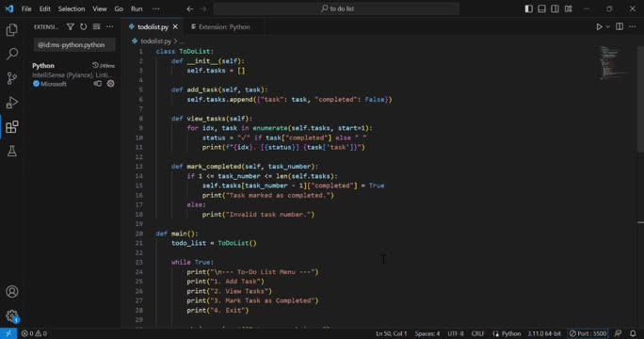This screenshot has height=339, width=644.
Task: Toggle the bottom panel layout button
Action: pyautogui.click(x=541, y=8)
